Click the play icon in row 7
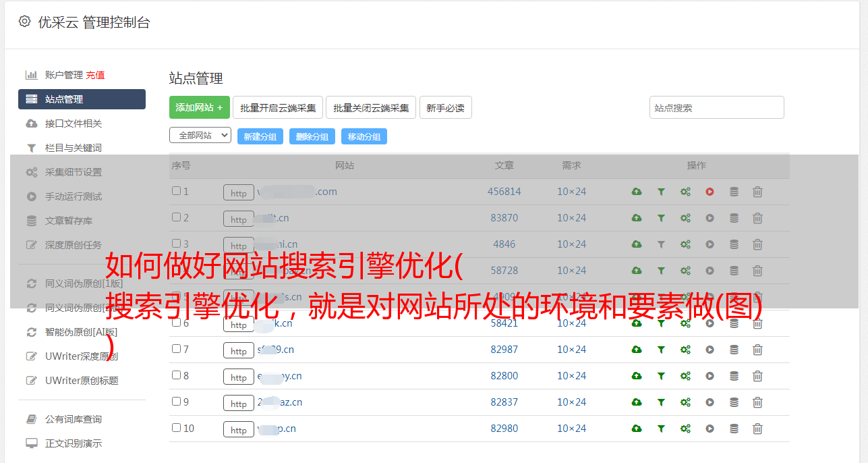The width and height of the screenshot is (868, 463). pyautogui.click(x=710, y=350)
